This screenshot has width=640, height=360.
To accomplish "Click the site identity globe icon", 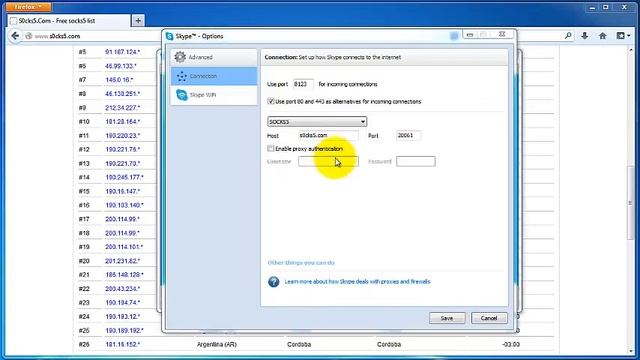I will click(29, 36).
